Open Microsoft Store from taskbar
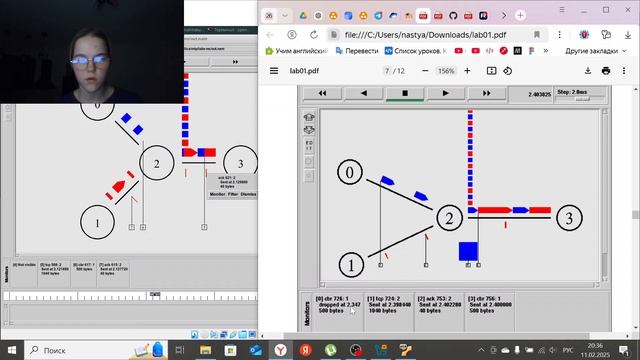 tap(231, 350)
